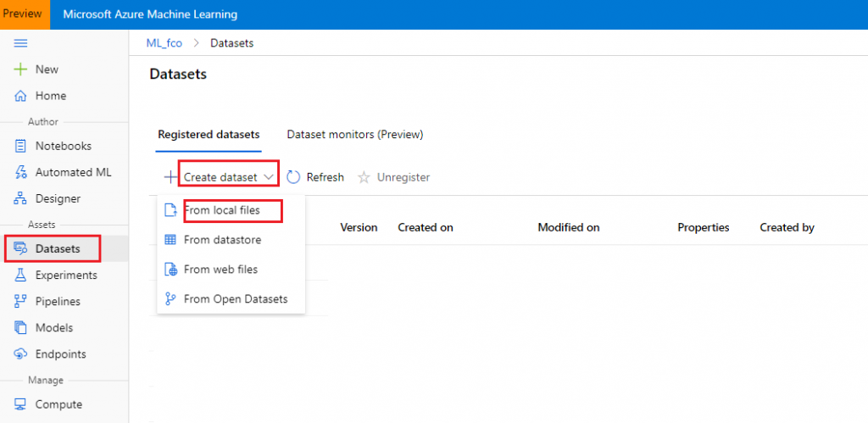Select the Registered datasets tab
868x423 pixels.
[x=209, y=134]
